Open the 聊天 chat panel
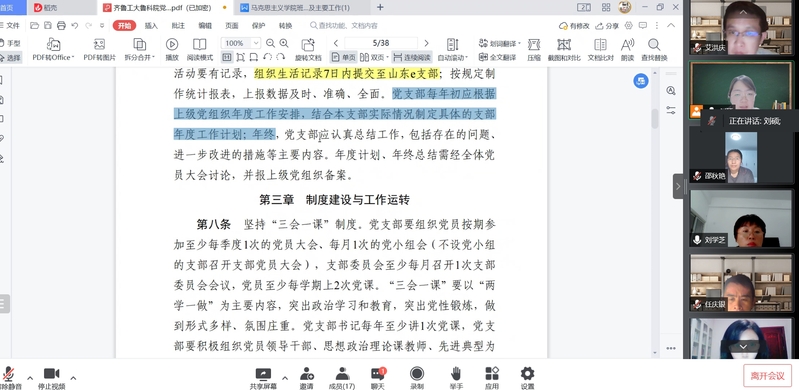Screen dimensions: 799x390 tap(378, 379)
